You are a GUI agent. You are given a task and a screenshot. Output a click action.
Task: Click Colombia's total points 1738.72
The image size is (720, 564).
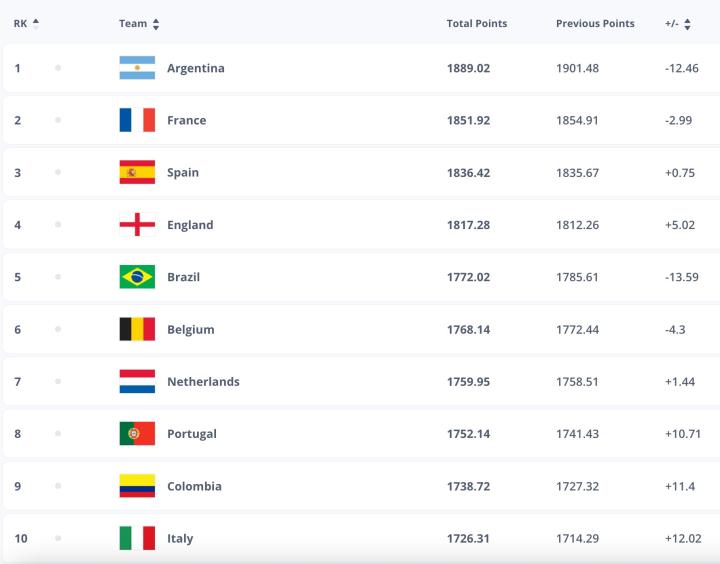tap(468, 486)
